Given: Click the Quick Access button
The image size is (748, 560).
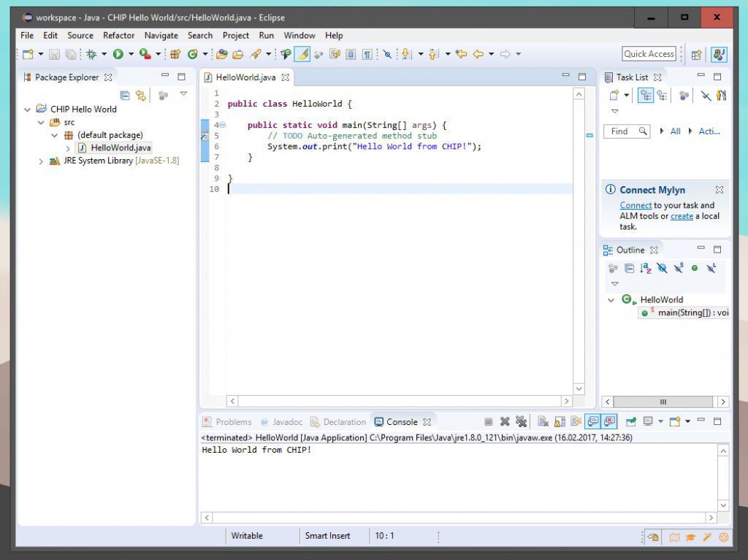Looking at the screenshot, I should tap(648, 53).
